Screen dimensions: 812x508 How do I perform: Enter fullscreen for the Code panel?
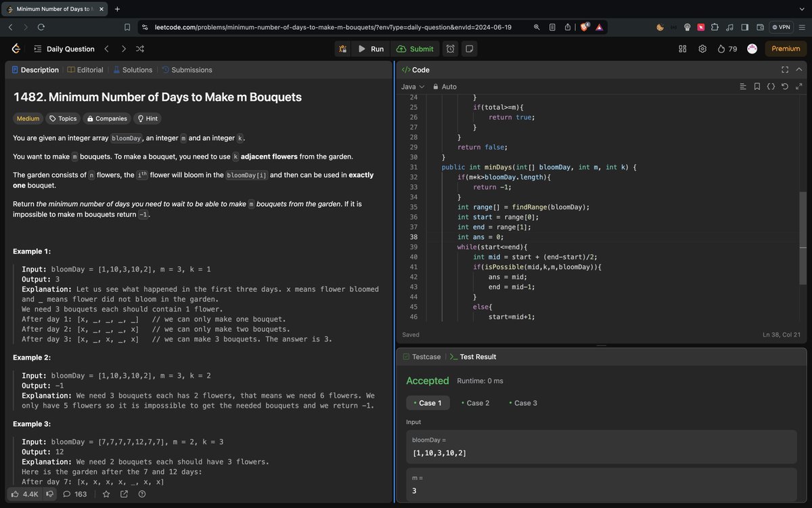pyautogui.click(x=785, y=70)
